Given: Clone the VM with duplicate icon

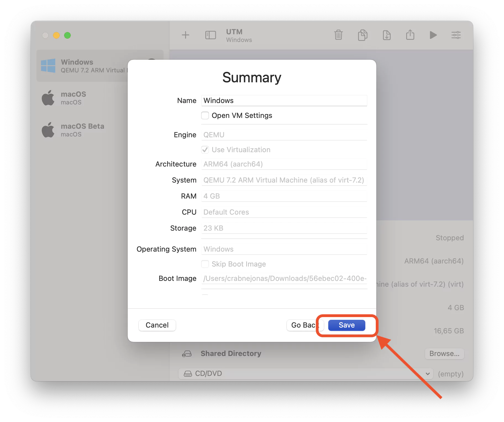Looking at the screenshot, I should coord(363,35).
